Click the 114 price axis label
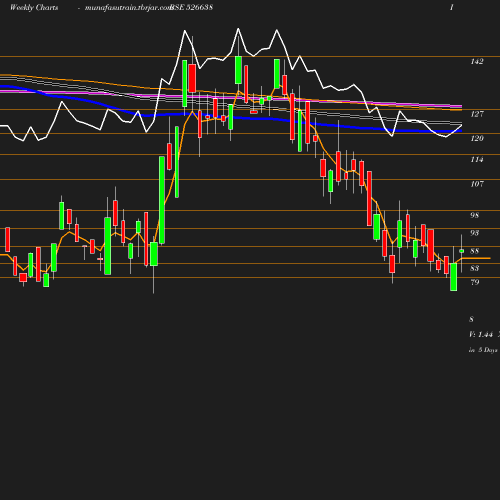 (x=477, y=159)
